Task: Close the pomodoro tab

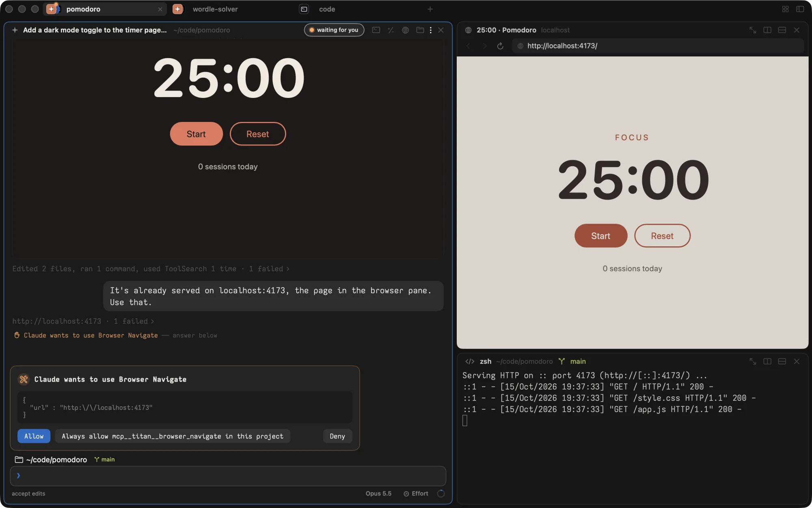Action: coord(160,9)
